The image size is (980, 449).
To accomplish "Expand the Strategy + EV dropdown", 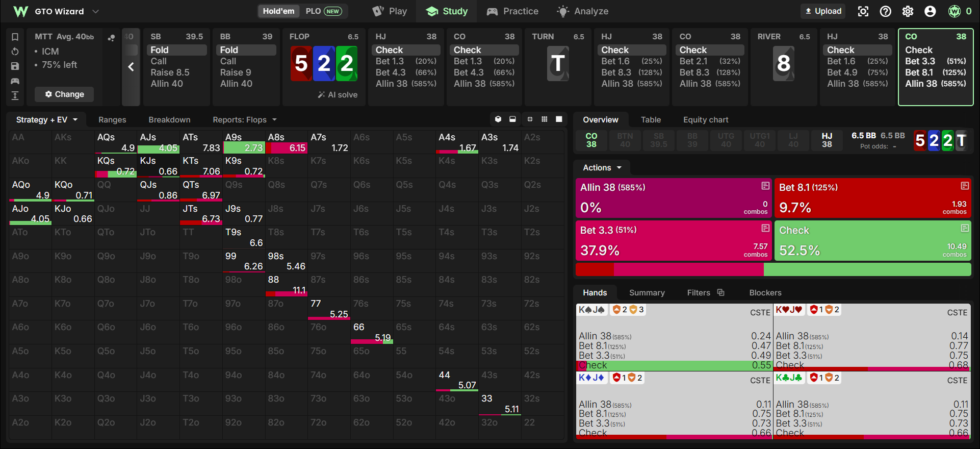I will pos(46,120).
